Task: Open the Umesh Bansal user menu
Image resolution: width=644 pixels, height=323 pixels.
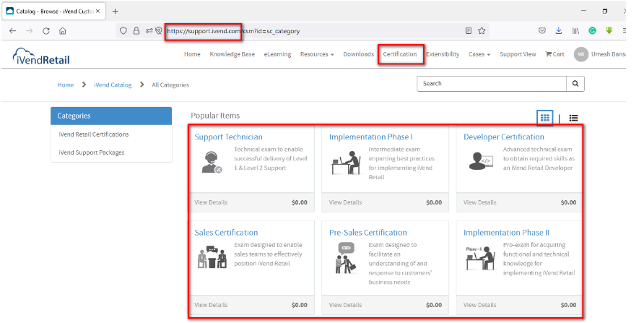Action: coord(608,54)
